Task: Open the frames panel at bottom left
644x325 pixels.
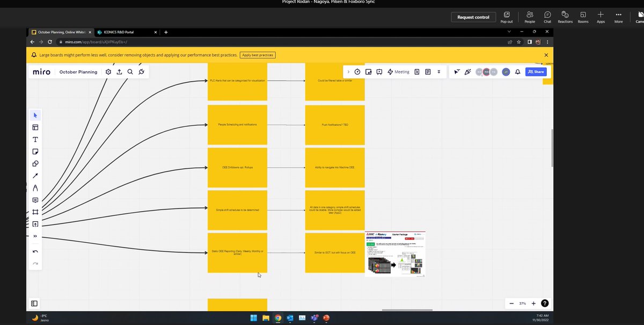Action: 34,304
